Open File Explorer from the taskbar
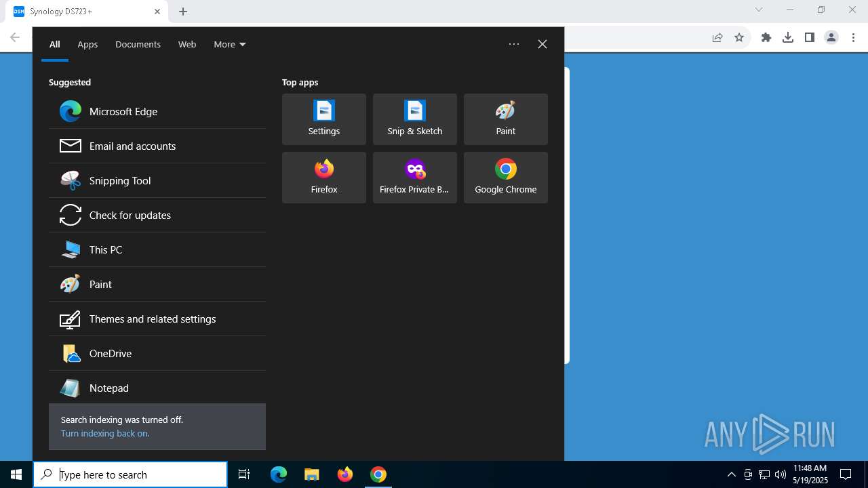Image resolution: width=868 pixels, height=488 pixels. (x=312, y=474)
